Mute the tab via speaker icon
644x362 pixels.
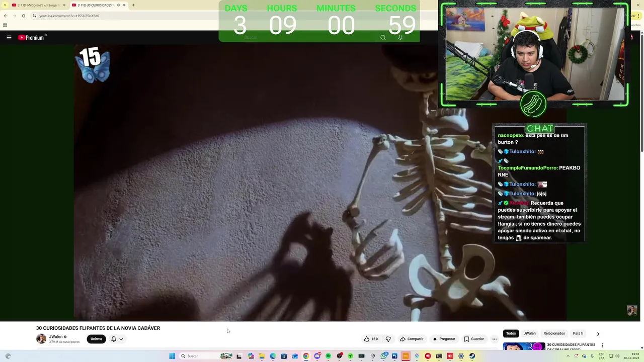(118, 5)
